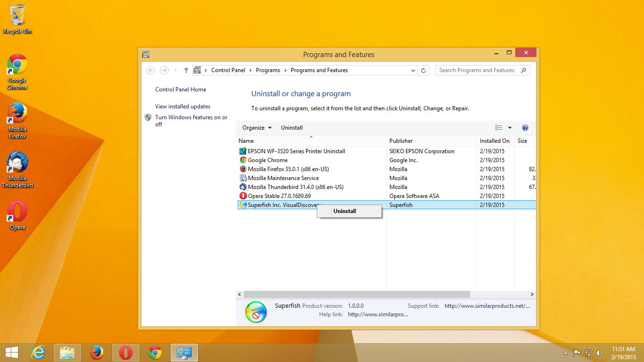The image size is (644, 362).
Task: Click the Superfish publisher cell
Action: click(401, 205)
